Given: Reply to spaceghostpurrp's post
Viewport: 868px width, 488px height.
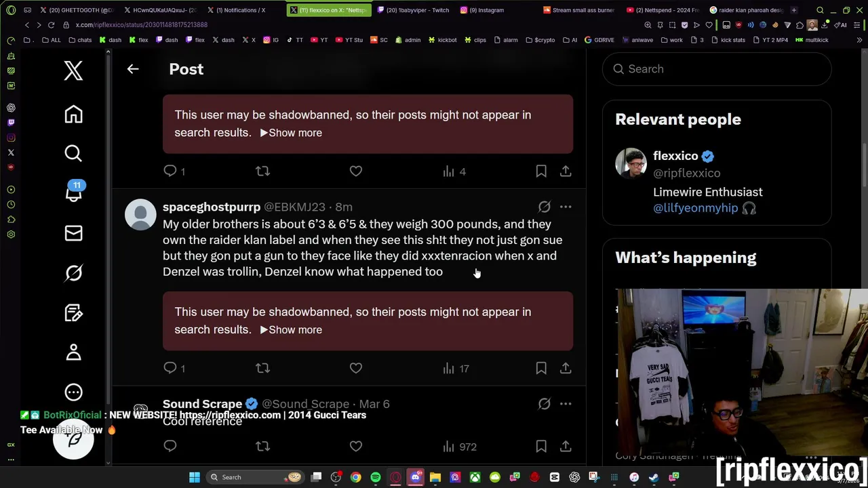Looking at the screenshot, I should pyautogui.click(x=170, y=368).
